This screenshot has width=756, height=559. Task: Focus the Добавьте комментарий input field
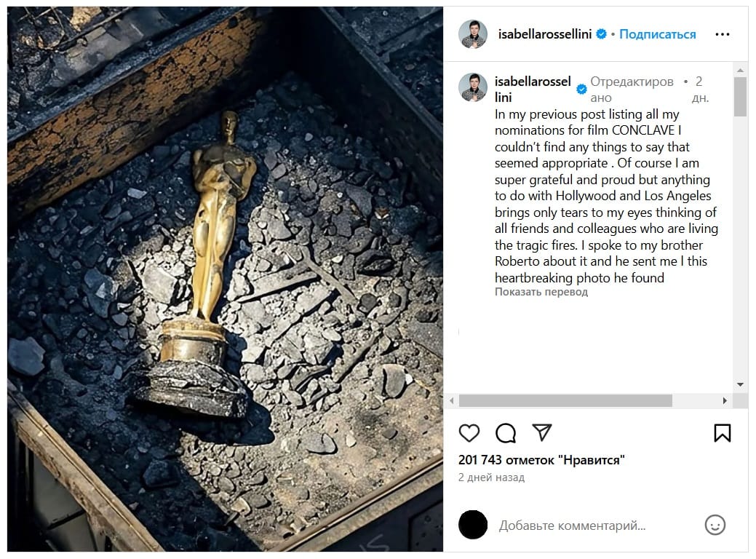pos(597,526)
